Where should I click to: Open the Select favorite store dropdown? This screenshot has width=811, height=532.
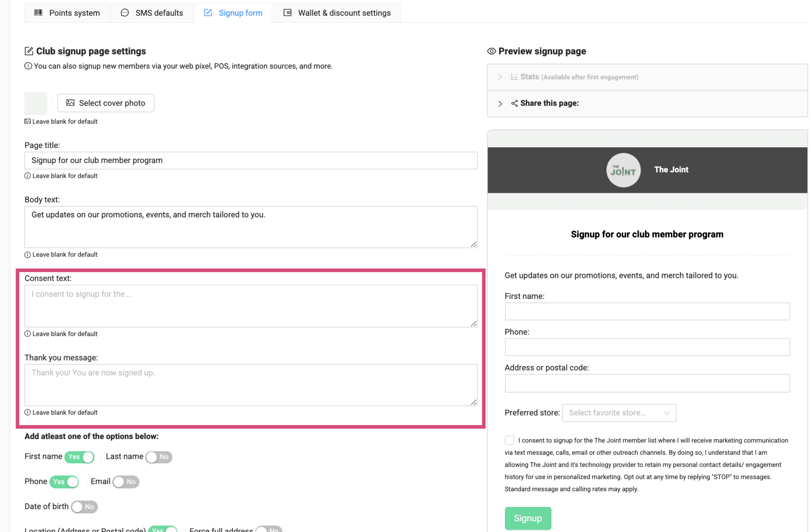point(619,412)
